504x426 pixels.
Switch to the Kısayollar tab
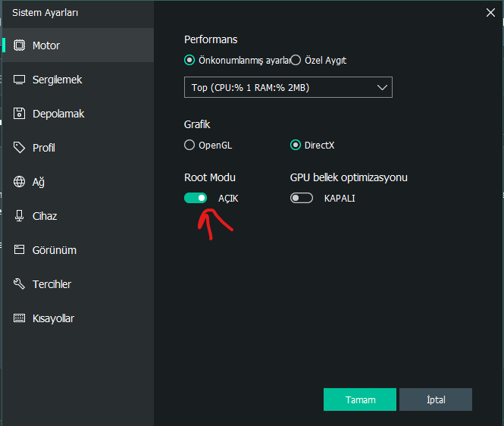click(53, 318)
